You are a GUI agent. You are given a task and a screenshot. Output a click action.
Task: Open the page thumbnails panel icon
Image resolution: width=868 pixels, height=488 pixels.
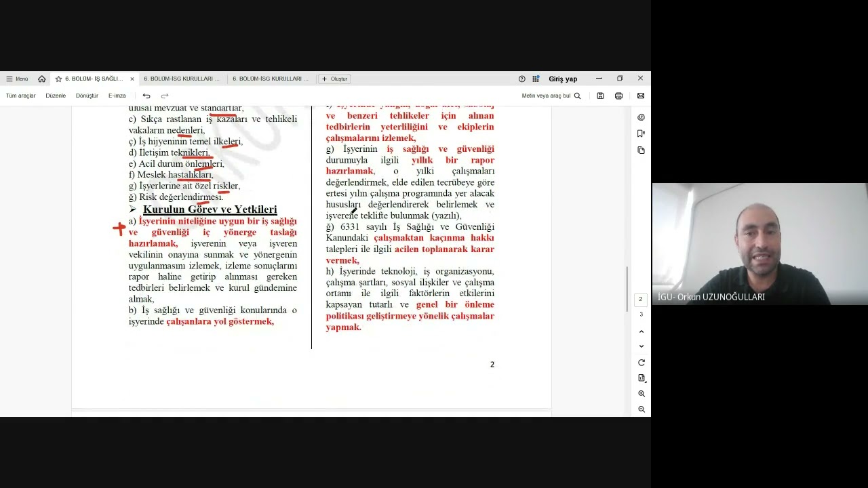tap(641, 150)
